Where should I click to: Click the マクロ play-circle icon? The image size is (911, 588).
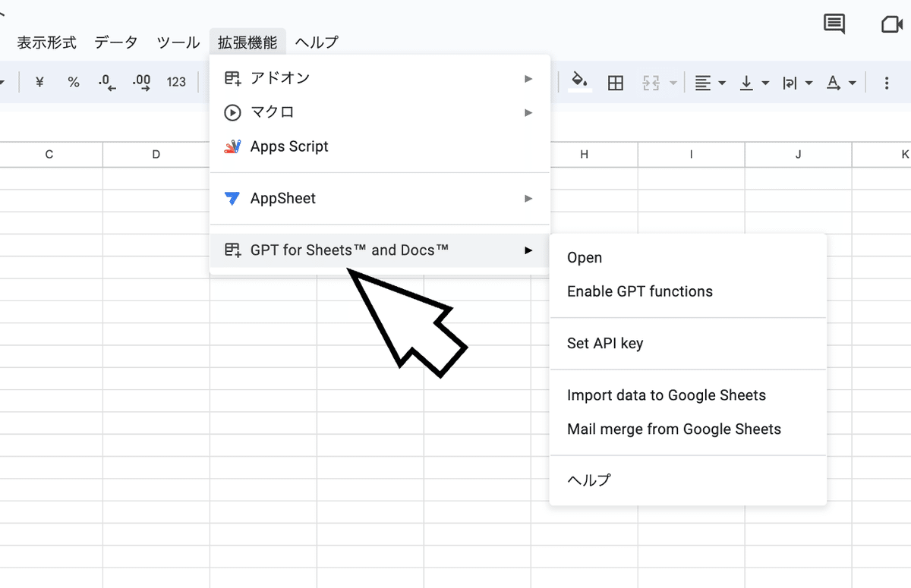pos(232,112)
